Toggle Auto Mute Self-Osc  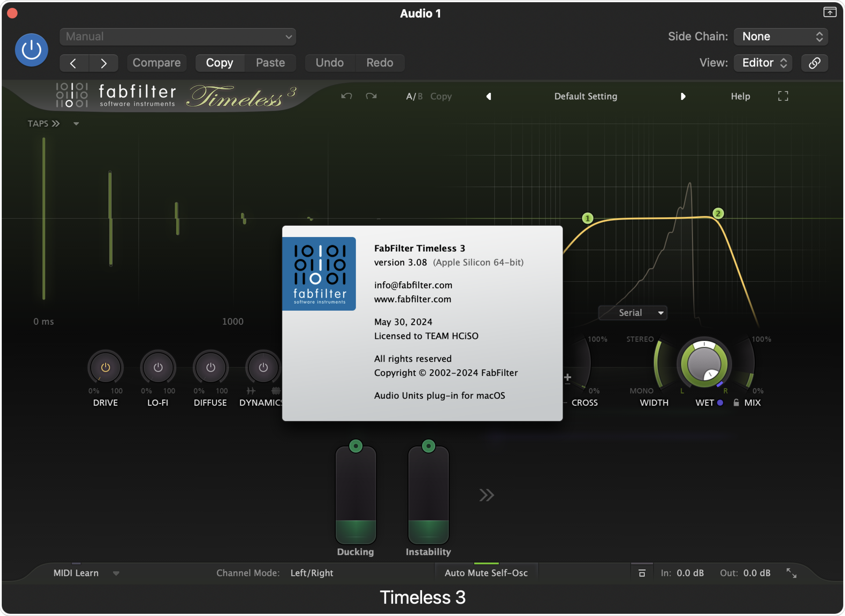[486, 573]
